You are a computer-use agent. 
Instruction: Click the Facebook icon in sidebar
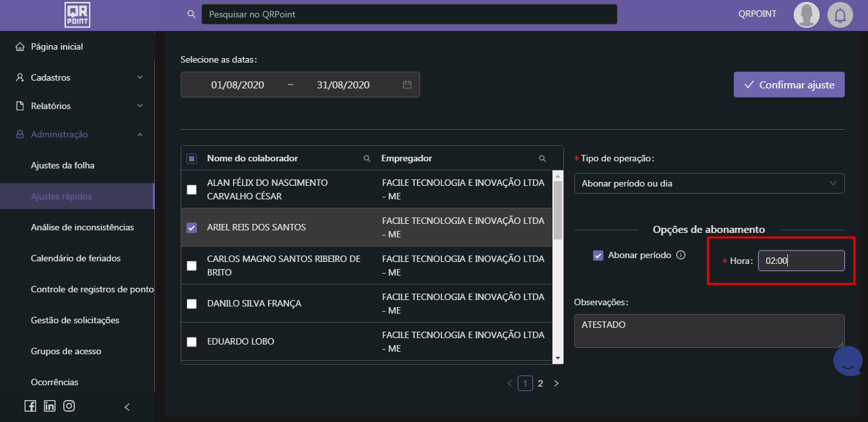tap(30, 406)
